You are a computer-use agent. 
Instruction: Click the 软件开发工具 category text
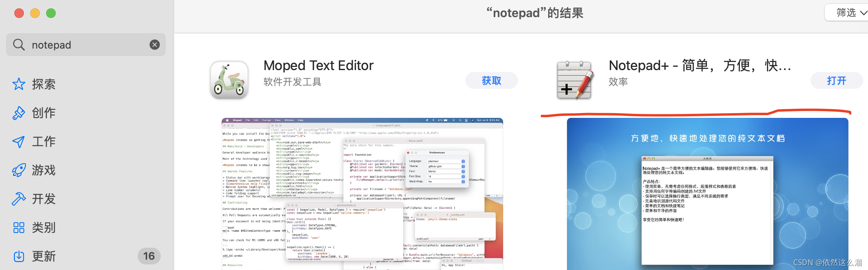click(x=292, y=82)
